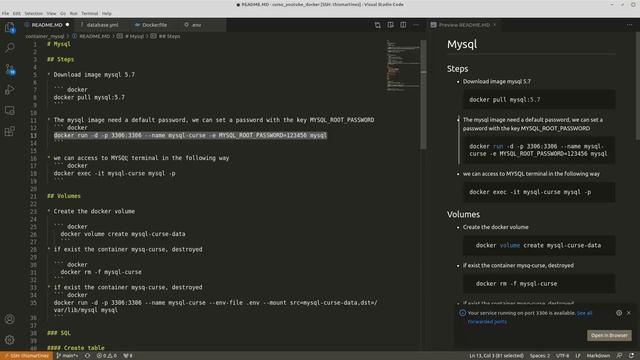Click the line number 21 in gutter
This screenshot has height=360, width=640.
coord(33,196)
